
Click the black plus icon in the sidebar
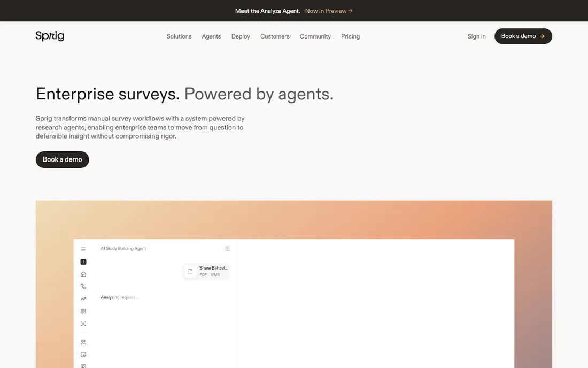coord(83,262)
